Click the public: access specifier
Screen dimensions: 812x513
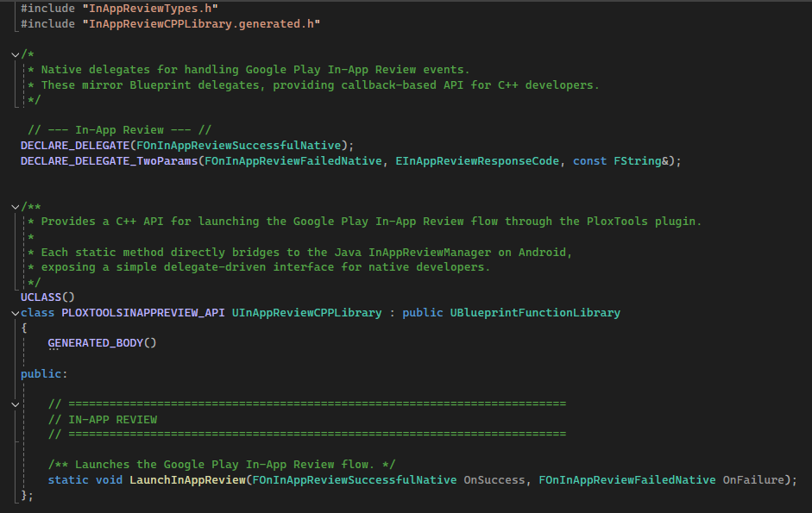coord(44,373)
